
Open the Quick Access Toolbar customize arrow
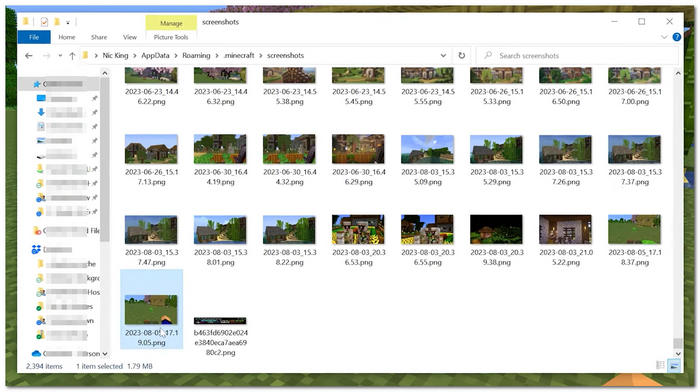[x=68, y=22]
